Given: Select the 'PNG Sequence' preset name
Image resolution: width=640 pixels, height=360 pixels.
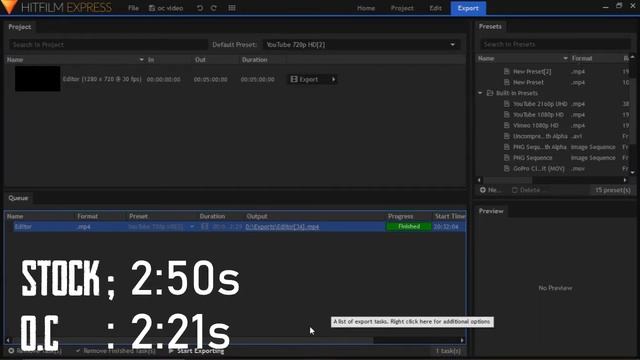Looking at the screenshot, I should coord(533,158).
